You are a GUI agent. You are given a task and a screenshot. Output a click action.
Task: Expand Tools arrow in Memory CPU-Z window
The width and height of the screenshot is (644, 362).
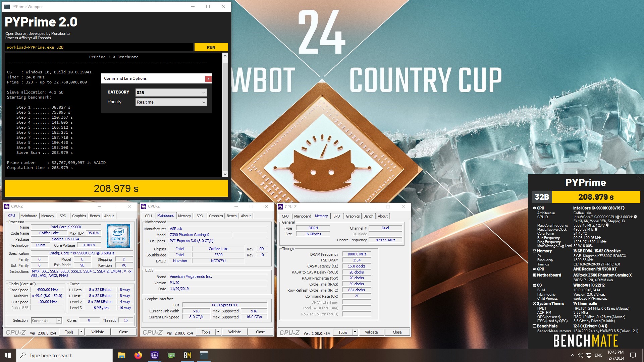[355, 332]
